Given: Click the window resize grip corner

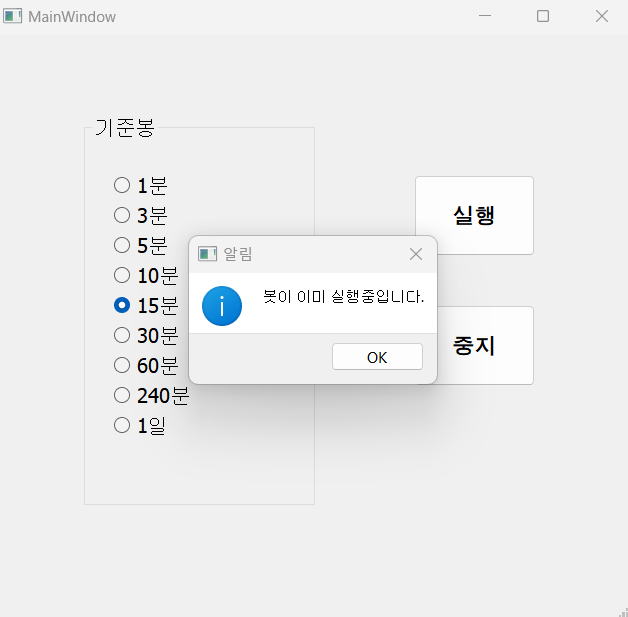Looking at the screenshot, I should 624,613.
